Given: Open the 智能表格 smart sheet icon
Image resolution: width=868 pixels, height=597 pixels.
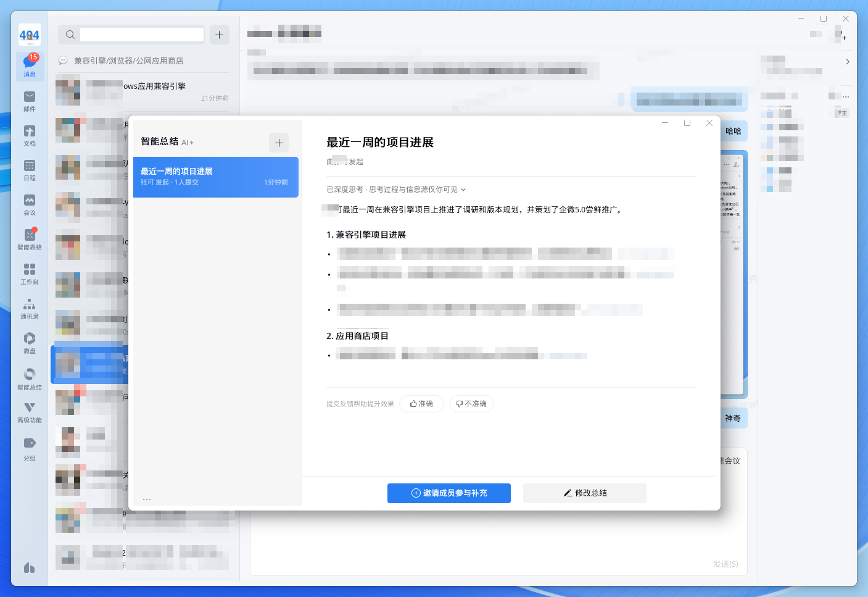Looking at the screenshot, I should tap(30, 240).
